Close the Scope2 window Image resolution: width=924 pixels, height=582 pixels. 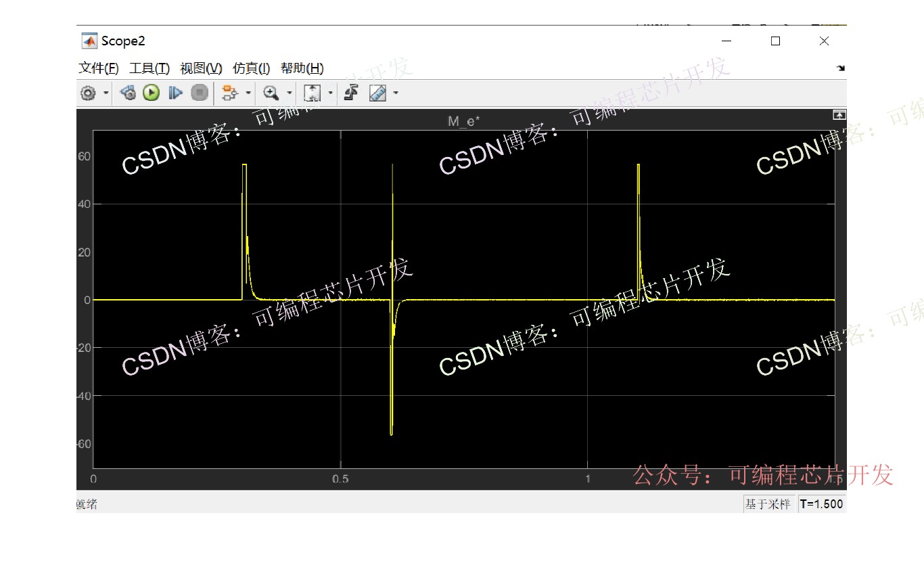(x=824, y=41)
